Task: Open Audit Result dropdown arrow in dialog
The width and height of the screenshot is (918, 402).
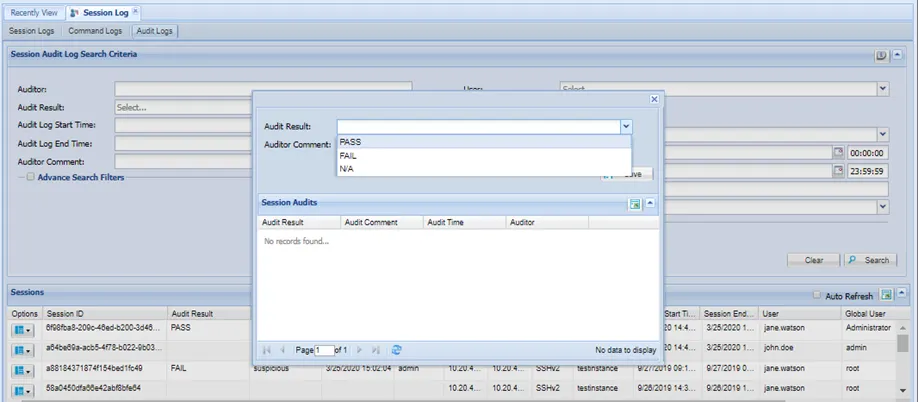Action: pyautogui.click(x=626, y=126)
